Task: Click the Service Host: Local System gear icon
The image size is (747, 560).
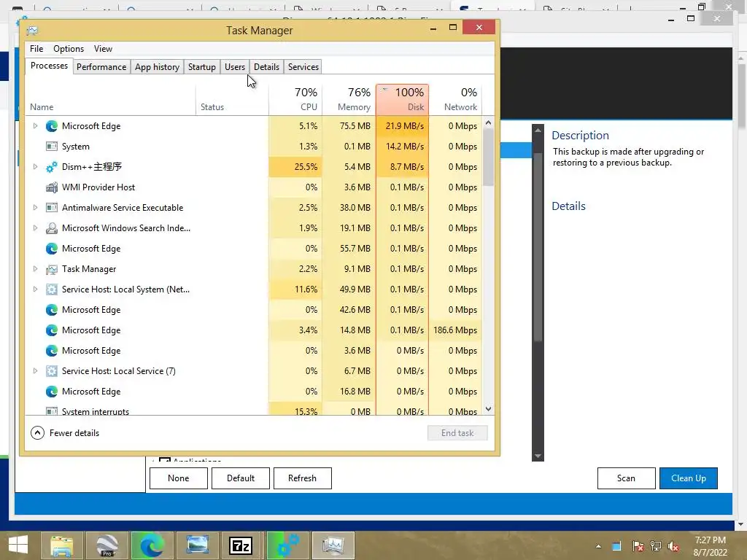Action: tap(52, 289)
